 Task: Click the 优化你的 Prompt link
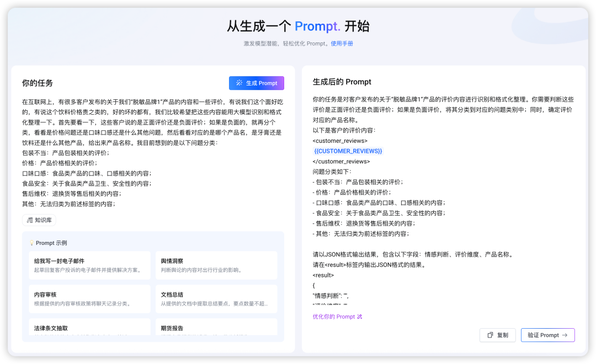(x=337, y=317)
